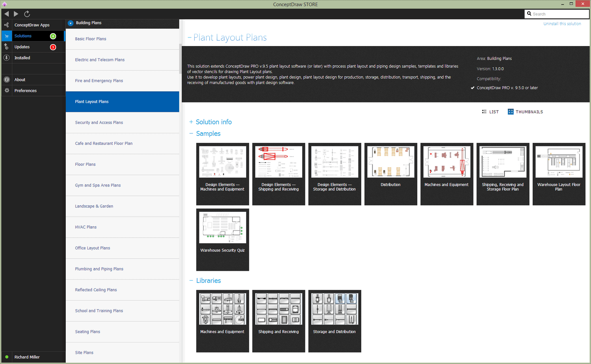The image size is (591, 364).
Task: Open the Installed section
Action: pyautogui.click(x=33, y=58)
